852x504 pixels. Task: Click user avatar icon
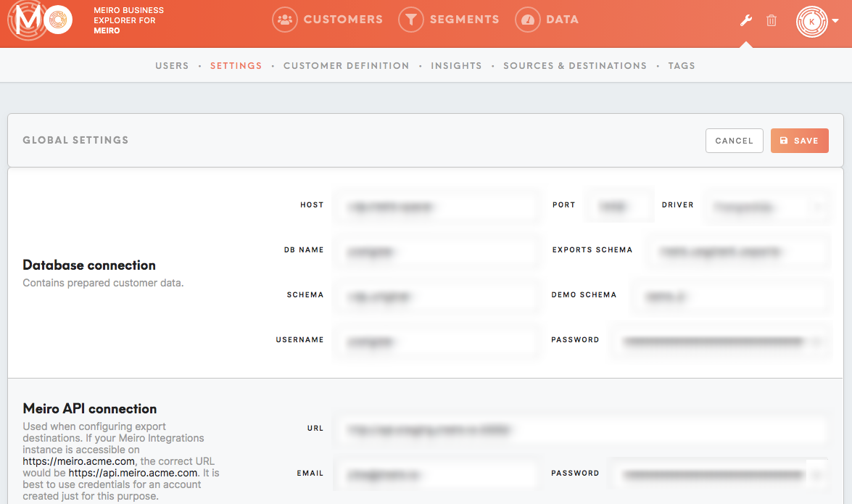812,22
